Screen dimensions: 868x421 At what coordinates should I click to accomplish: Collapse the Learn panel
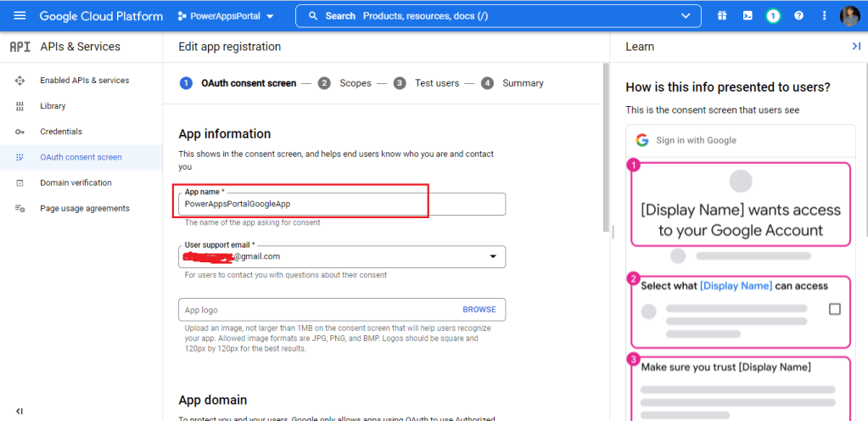click(855, 47)
